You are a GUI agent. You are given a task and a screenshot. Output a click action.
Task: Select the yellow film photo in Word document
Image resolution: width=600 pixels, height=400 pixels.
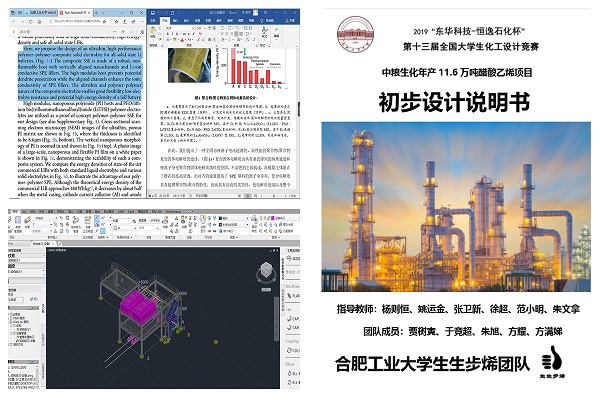click(189, 65)
